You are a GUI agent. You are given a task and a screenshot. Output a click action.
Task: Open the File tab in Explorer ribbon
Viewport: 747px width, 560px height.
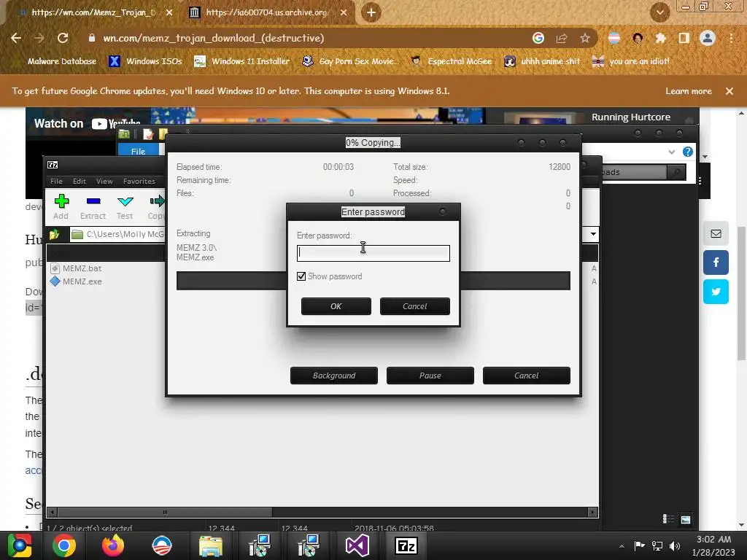[138, 151]
